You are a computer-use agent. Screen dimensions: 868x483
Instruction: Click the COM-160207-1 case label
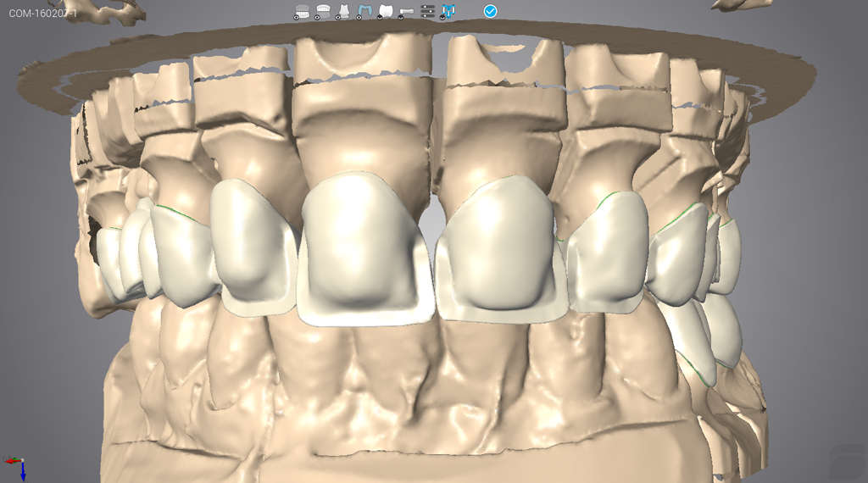[43, 14]
